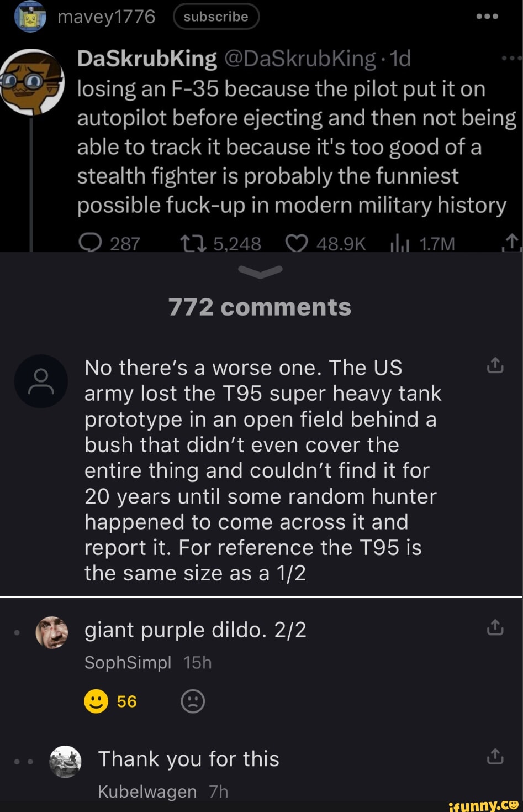
Task: Smile on SophSimpl's comment showing 56
Action: pyautogui.click(x=96, y=701)
